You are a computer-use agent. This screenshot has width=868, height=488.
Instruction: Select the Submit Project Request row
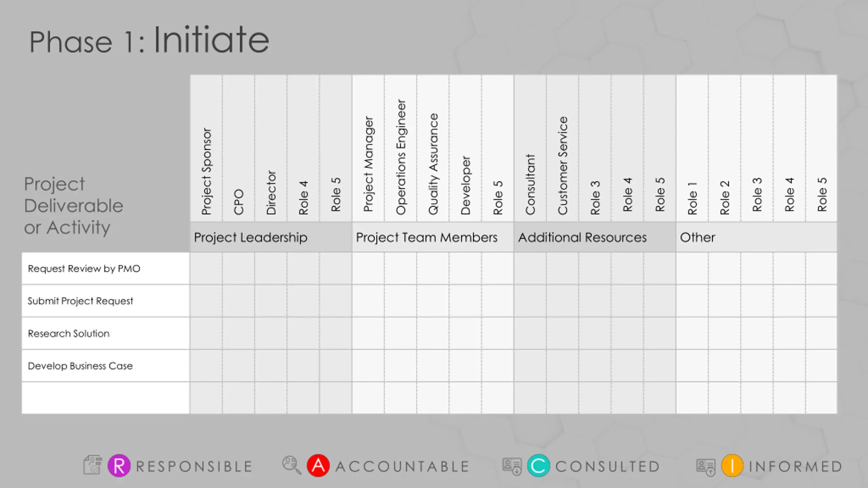point(80,301)
